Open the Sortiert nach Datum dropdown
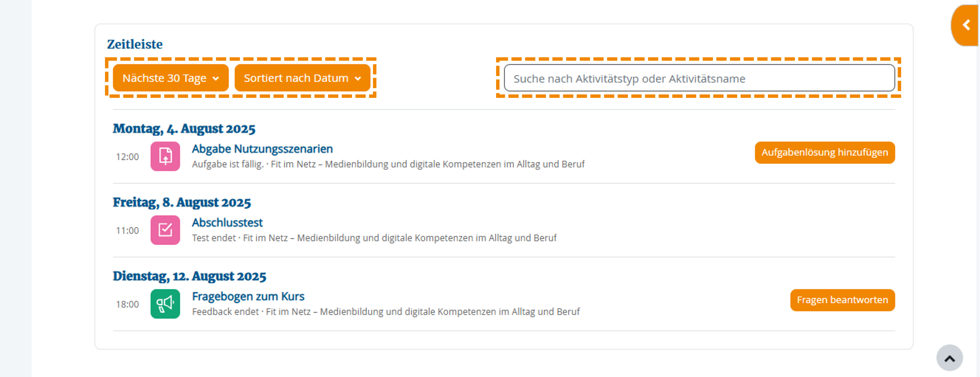 click(302, 78)
